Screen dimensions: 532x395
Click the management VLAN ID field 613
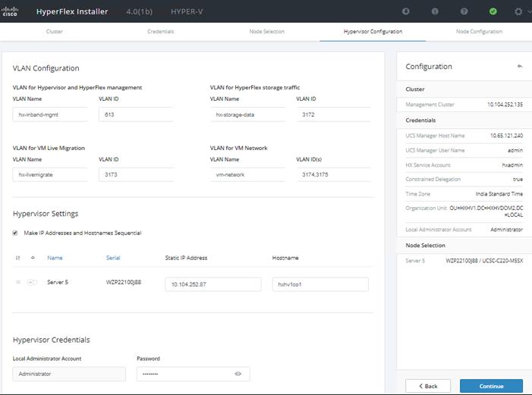[137, 114]
